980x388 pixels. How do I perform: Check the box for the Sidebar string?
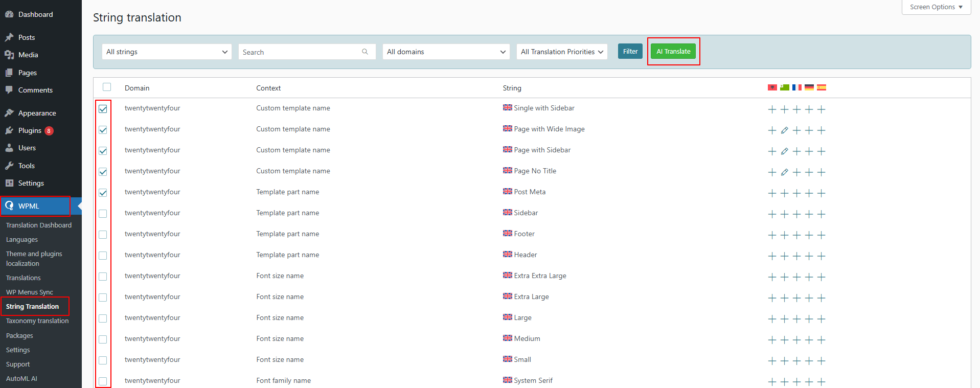click(103, 214)
